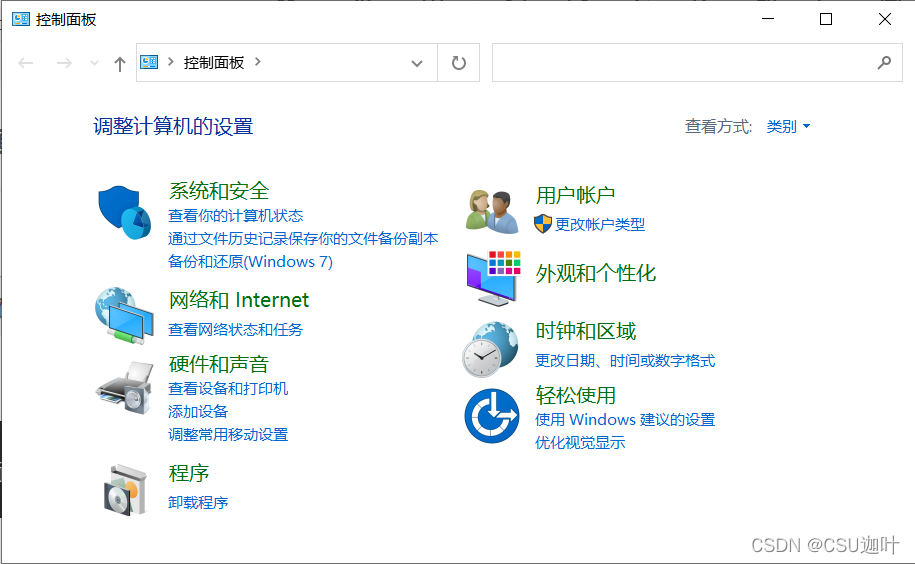This screenshot has width=915, height=564.
Task: Click the 优化视觉显示 link
Action: (580, 442)
